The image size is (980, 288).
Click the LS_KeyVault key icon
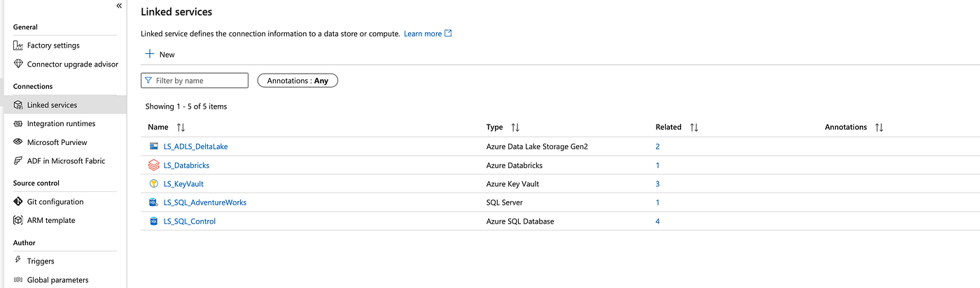coord(154,184)
